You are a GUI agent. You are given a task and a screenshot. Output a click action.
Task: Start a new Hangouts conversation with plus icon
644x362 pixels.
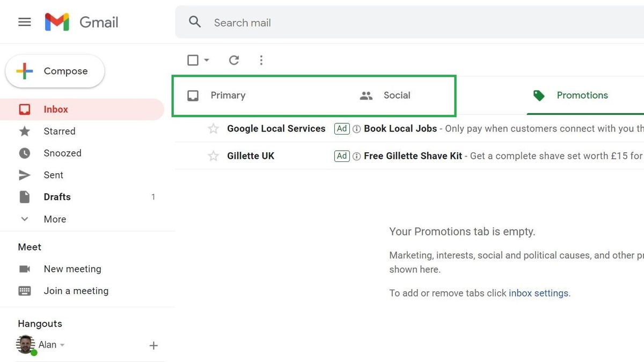click(153, 345)
